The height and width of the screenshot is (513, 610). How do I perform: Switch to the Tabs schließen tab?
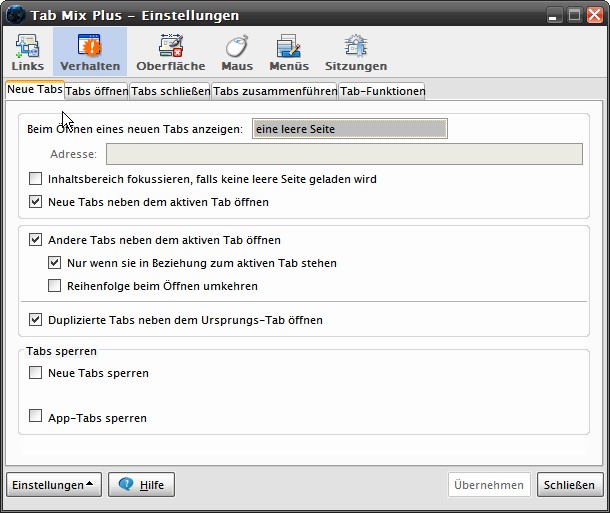click(170, 91)
